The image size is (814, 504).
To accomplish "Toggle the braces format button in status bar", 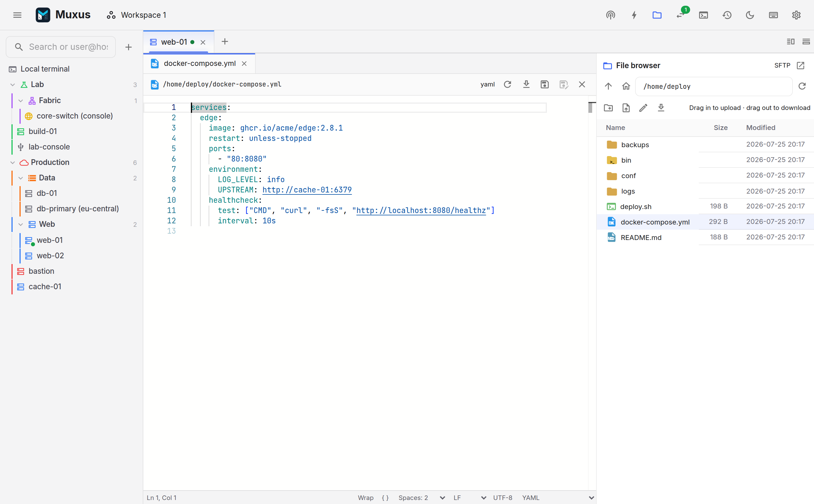I will 385,497.
